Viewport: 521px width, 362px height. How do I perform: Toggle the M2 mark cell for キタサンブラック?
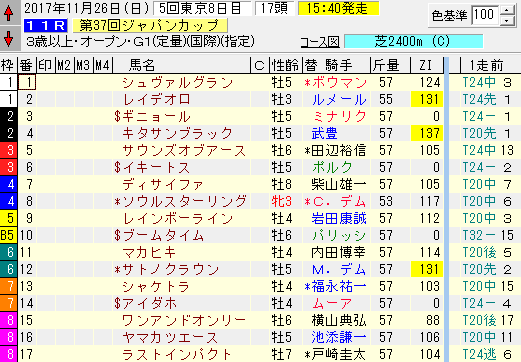pos(65,133)
